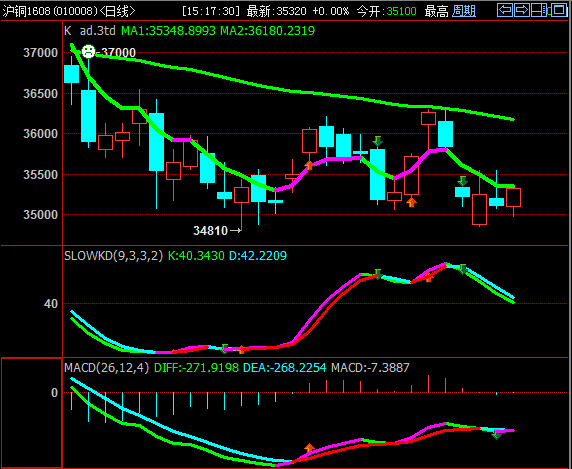
Task: Click the green MA2 moving average line
Action: [292, 91]
